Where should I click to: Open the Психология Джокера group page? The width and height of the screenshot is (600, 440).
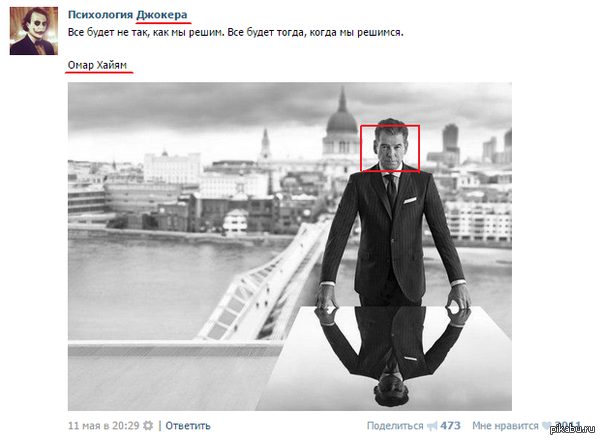click(x=127, y=15)
